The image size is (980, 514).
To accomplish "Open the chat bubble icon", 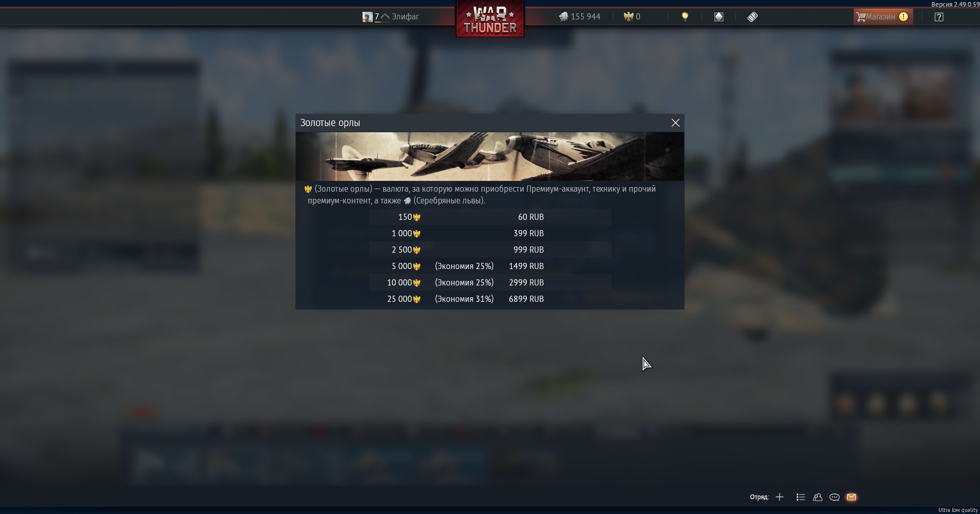I will 835,497.
